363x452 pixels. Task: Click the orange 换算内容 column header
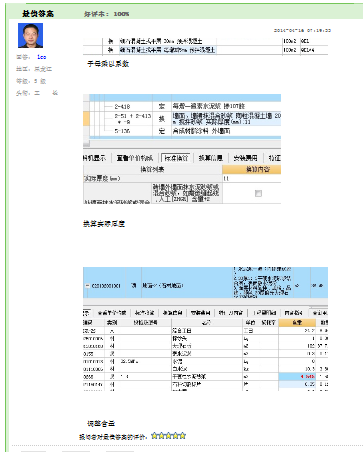[252, 169]
